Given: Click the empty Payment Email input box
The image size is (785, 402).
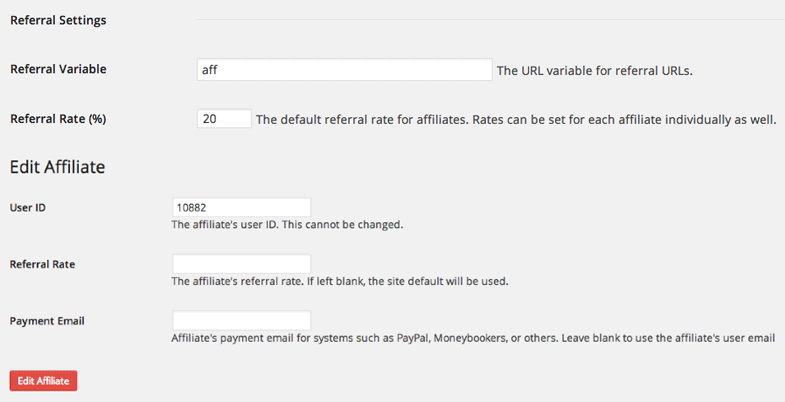Looking at the screenshot, I should [x=241, y=320].
